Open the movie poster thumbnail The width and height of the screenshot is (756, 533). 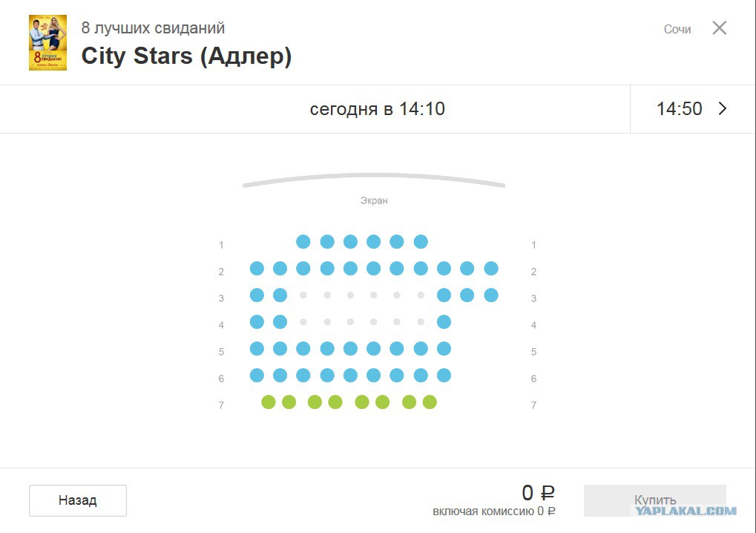[x=47, y=43]
